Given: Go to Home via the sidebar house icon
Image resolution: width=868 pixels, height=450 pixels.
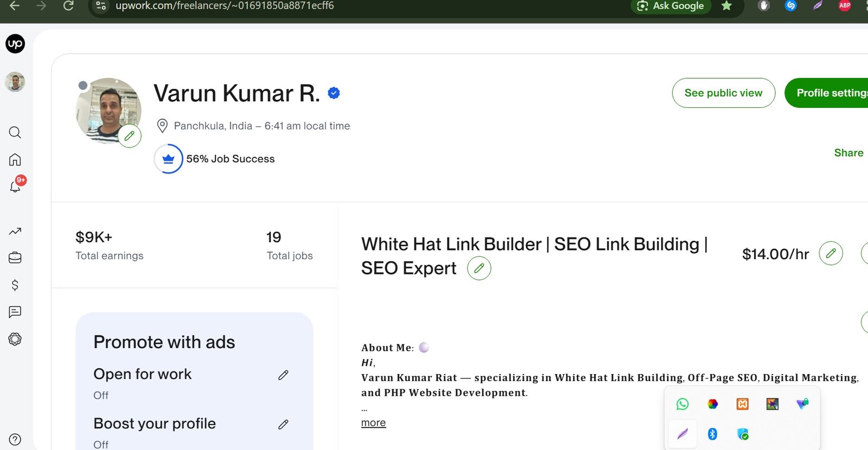Looking at the screenshot, I should pos(15,159).
